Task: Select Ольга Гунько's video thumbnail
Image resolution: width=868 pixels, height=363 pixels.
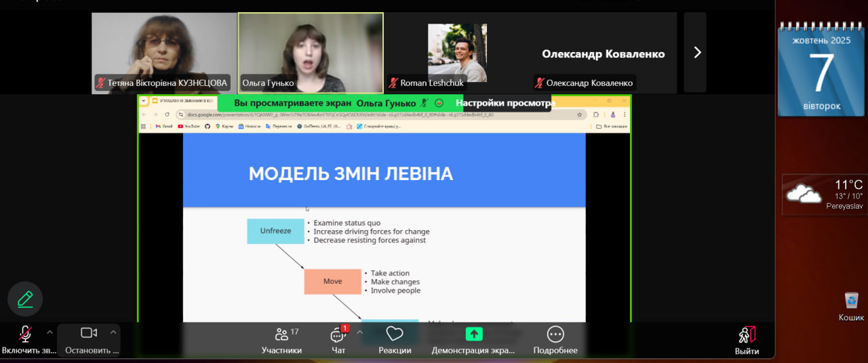Action: [x=311, y=53]
